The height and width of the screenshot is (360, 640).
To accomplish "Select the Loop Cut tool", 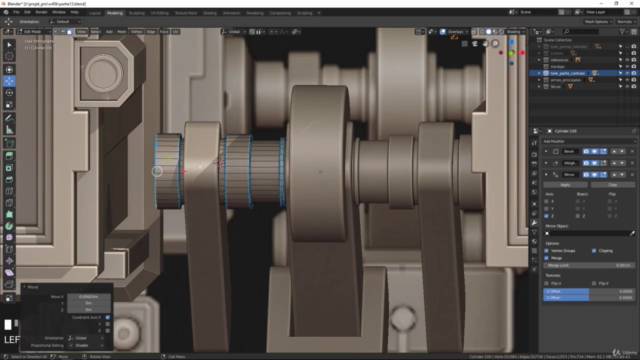I will 9,191.
